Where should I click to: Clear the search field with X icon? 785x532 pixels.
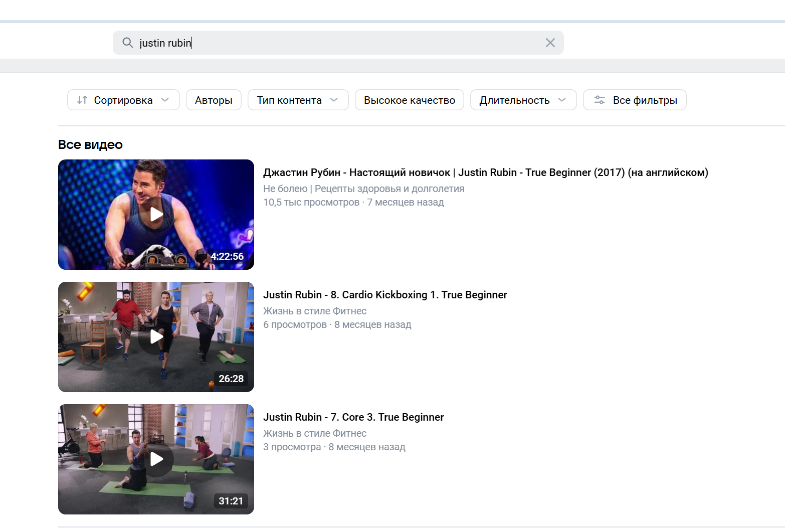[550, 43]
